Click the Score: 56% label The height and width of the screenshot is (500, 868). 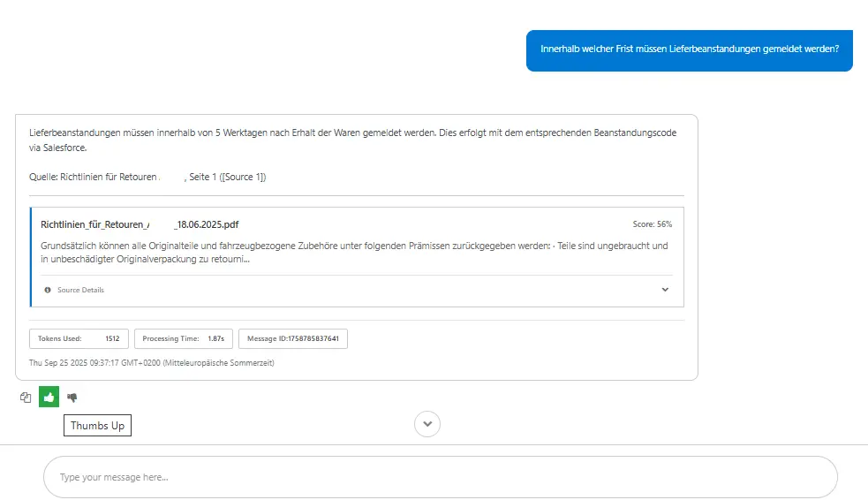tap(652, 224)
